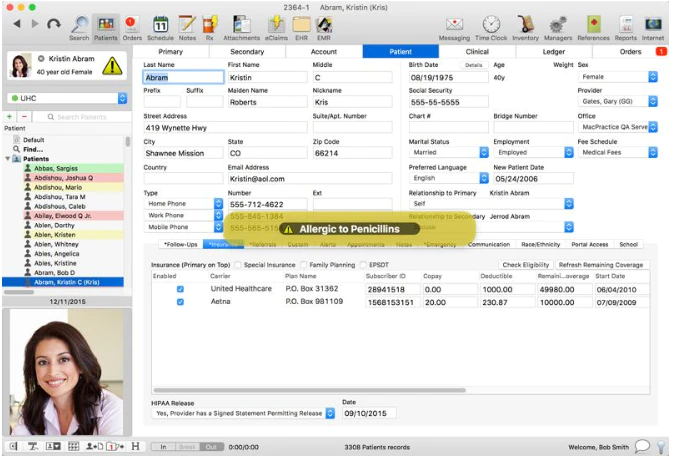The height and width of the screenshot is (458, 673).
Task: Open the Communication sub-tab
Action: coord(489,244)
